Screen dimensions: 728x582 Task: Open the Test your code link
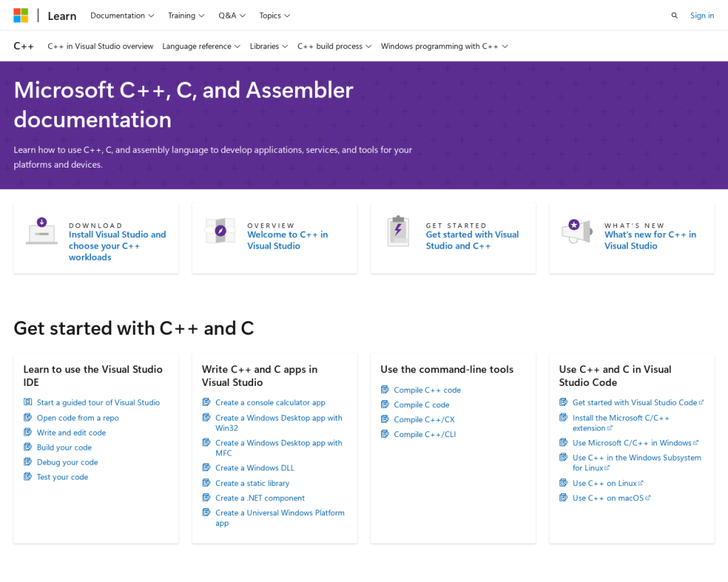click(63, 477)
